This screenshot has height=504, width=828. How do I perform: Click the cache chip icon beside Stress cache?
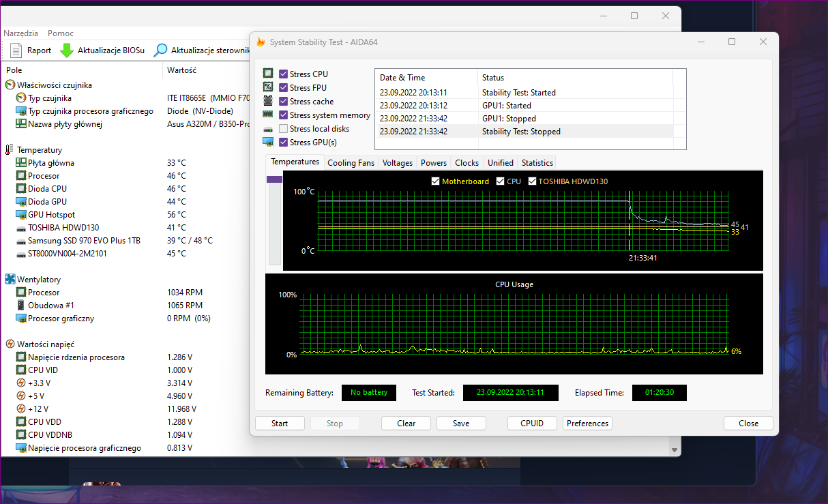coord(268,101)
